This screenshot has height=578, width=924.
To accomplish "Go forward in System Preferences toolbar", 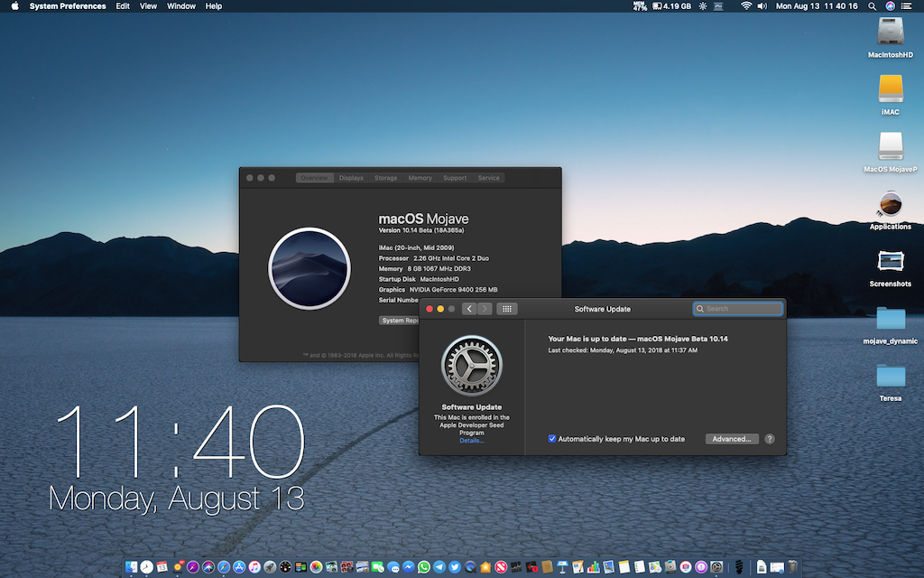I will pos(485,309).
